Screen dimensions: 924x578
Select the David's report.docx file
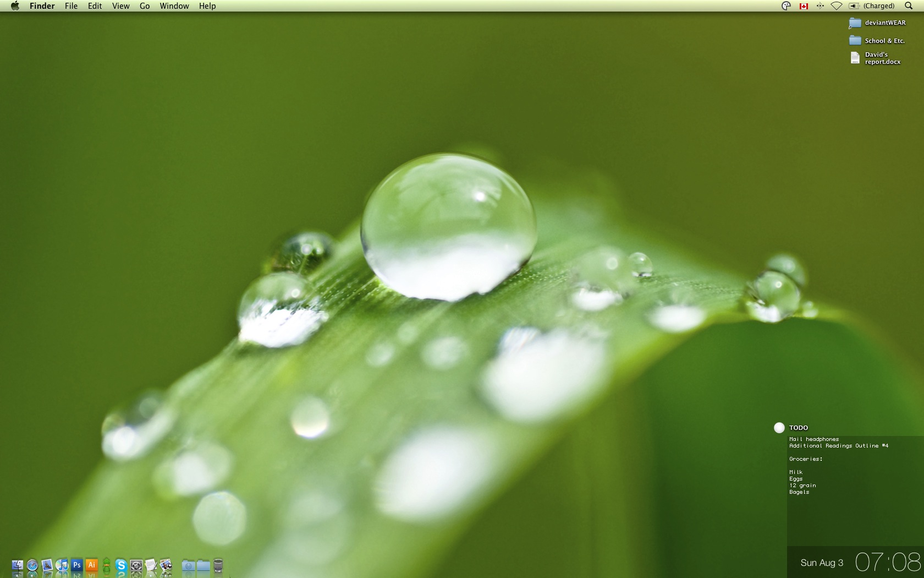point(875,58)
